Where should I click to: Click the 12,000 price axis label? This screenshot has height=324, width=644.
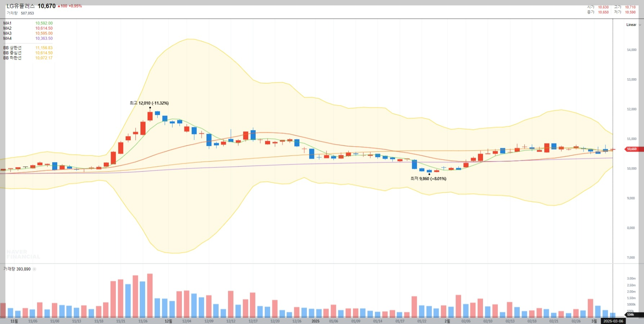click(x=631, y=109)
